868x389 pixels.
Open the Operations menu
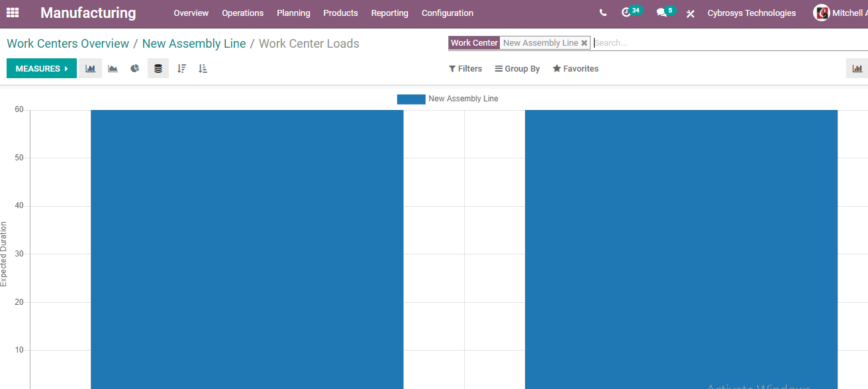coord(243,13)
